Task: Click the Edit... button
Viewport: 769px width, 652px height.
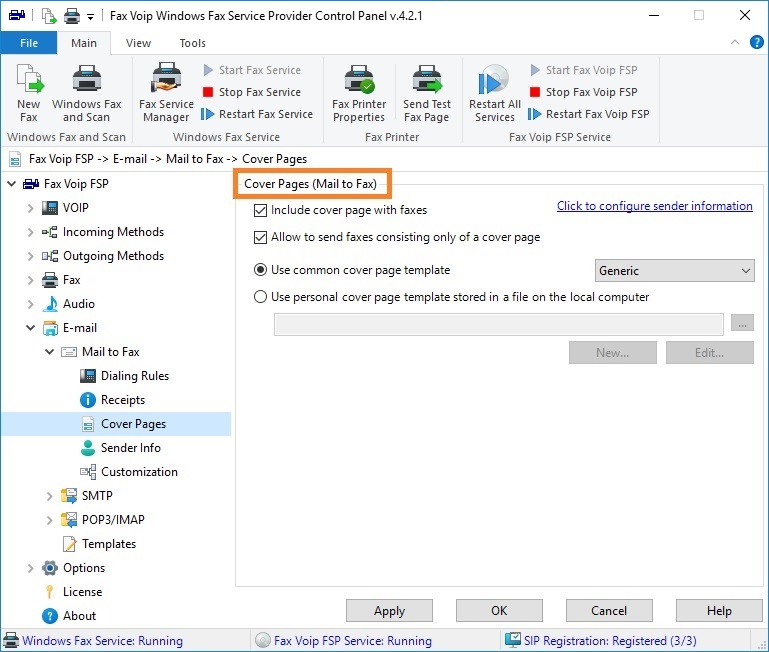Action: click(709, 353)
